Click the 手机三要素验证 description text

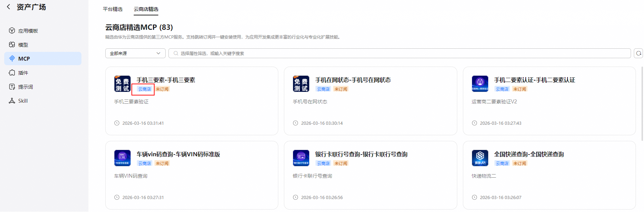(x=131, y=102)
